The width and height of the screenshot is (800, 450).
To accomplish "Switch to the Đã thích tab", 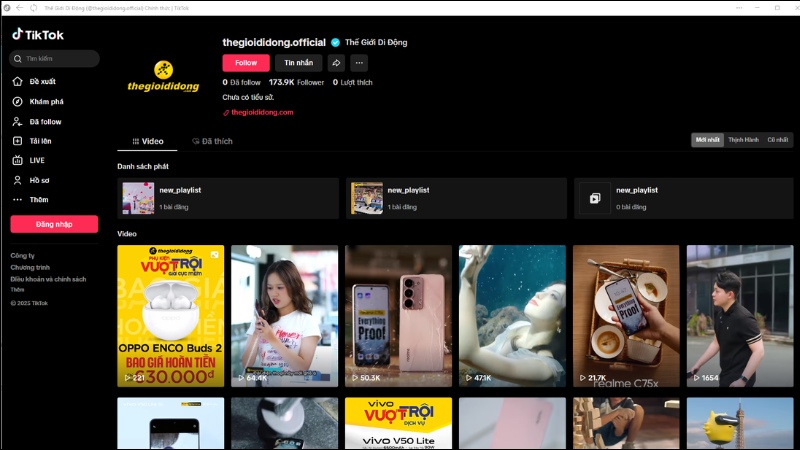I will (212, 141).
